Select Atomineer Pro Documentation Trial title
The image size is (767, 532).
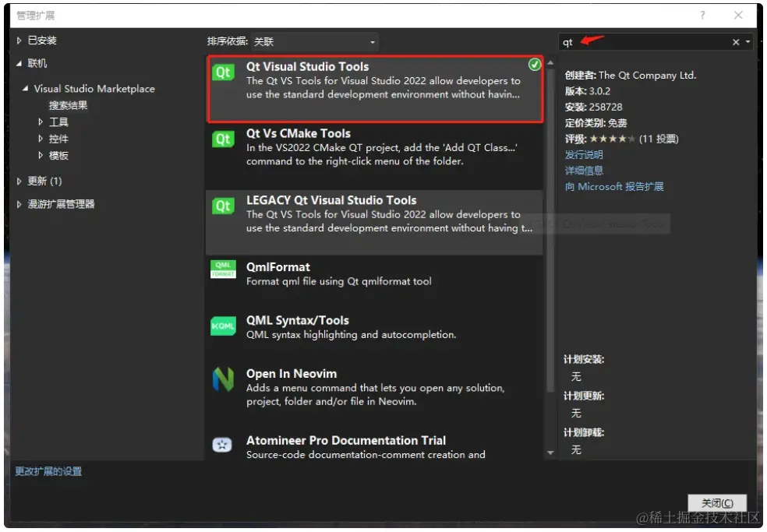[346, 441]
